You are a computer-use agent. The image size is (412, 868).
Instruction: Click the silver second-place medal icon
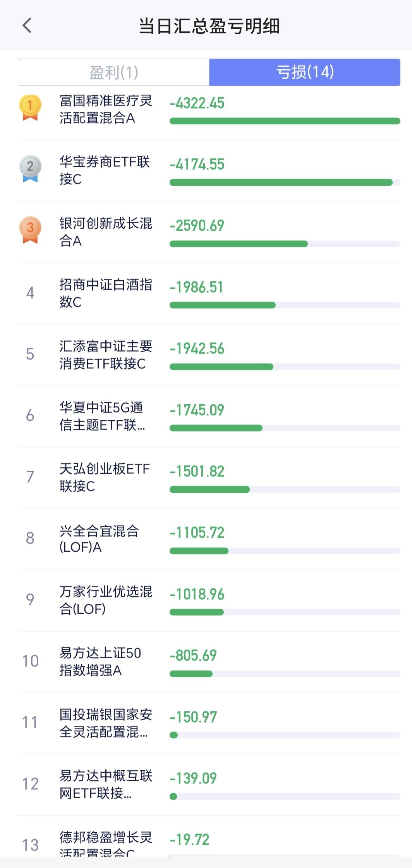(x=30, y=169)
